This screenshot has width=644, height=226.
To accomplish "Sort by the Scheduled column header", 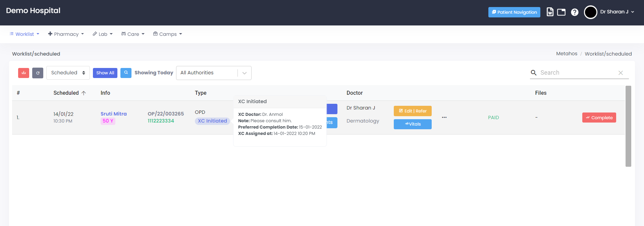I will [70, 93].
